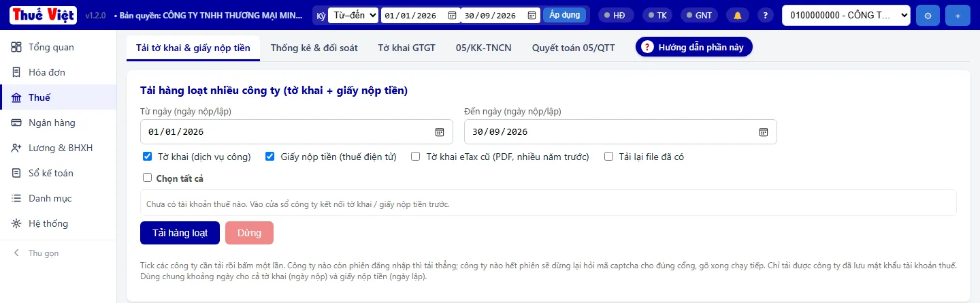This screenshot has height=303, width=980.
Task: Click the Từ ngày date input field
Action: [x=297, y=132]
